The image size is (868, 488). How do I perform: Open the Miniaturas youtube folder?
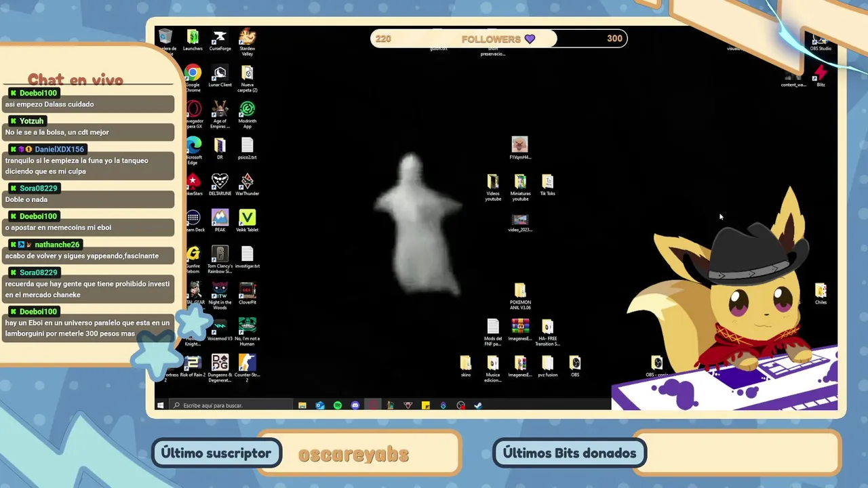(520, 188)
